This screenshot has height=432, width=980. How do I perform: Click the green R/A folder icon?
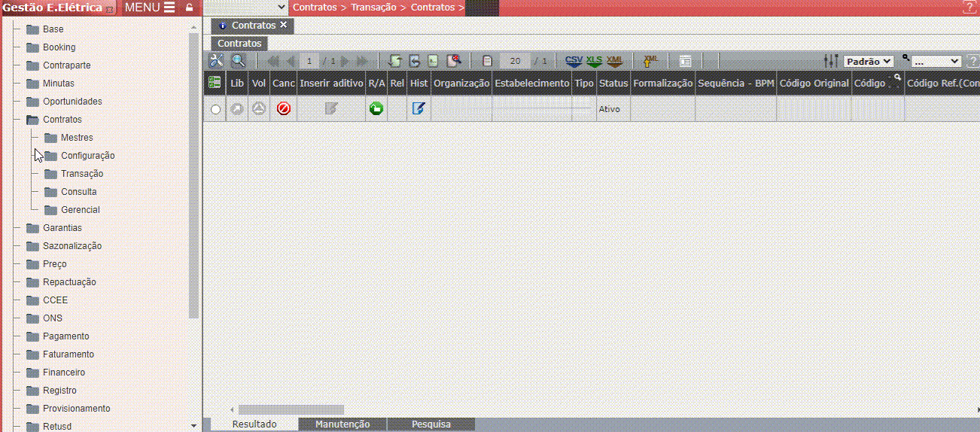point(376,109)
